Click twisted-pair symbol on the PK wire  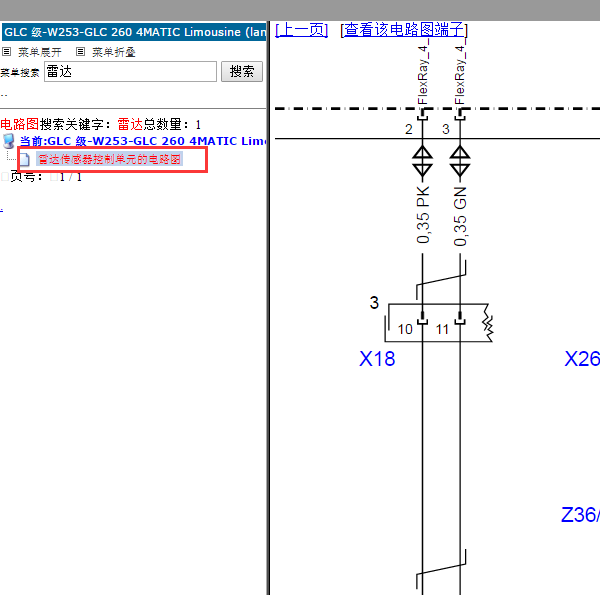coord(422,160)
